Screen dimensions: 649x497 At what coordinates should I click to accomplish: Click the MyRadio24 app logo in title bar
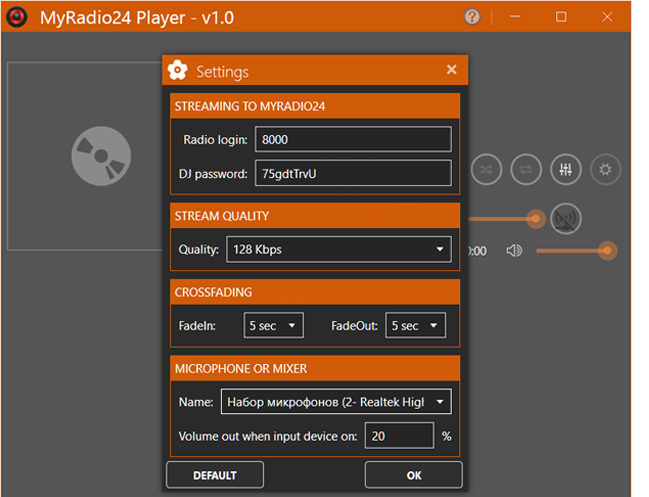click(x=17, y=17)
